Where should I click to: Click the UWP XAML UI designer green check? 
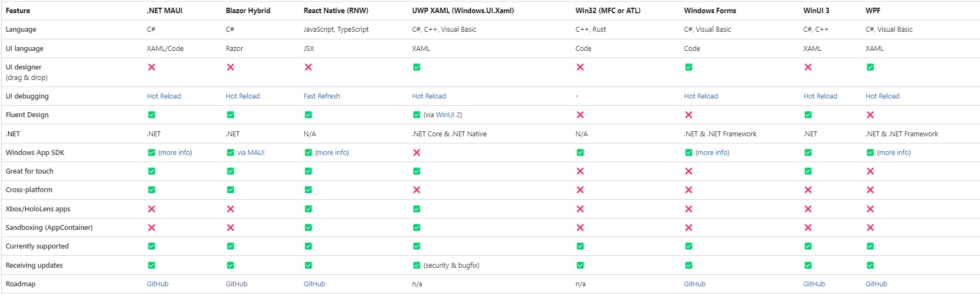point(417,67)
